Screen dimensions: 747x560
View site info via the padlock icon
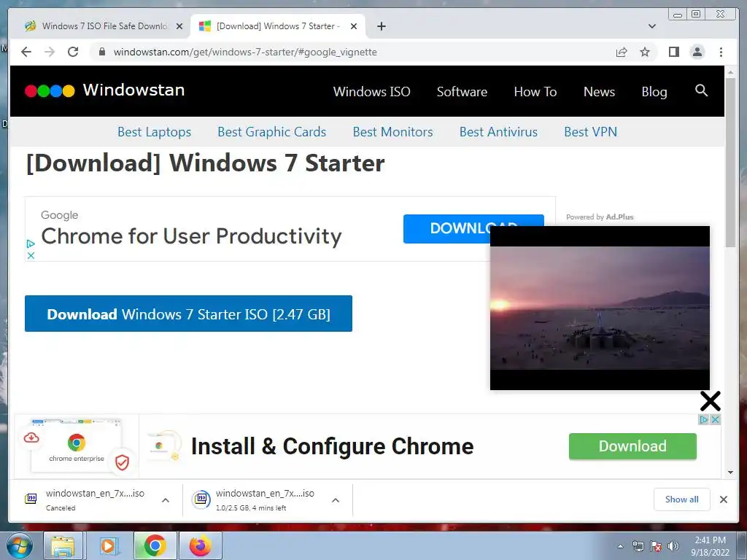click(x=101, y=52)
